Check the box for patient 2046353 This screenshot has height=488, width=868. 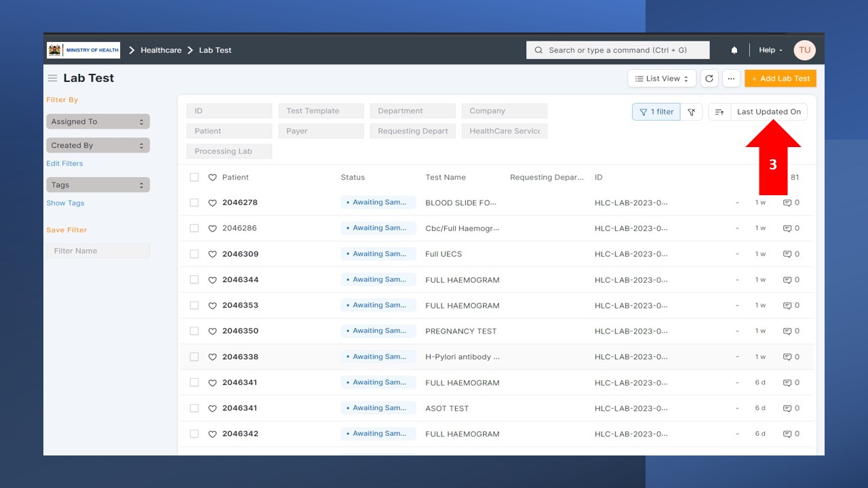coord(194,306)
